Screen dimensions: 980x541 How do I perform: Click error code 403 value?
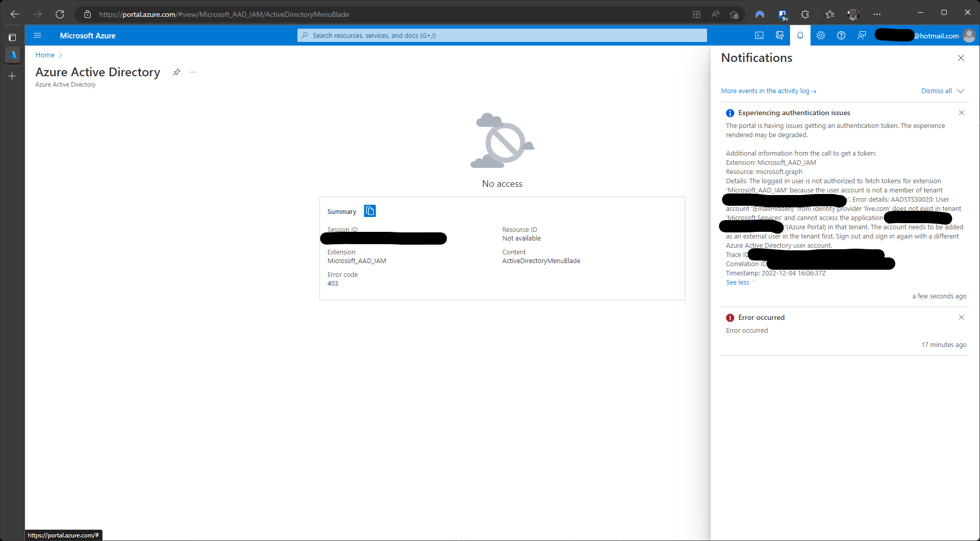tap(333, 284)
